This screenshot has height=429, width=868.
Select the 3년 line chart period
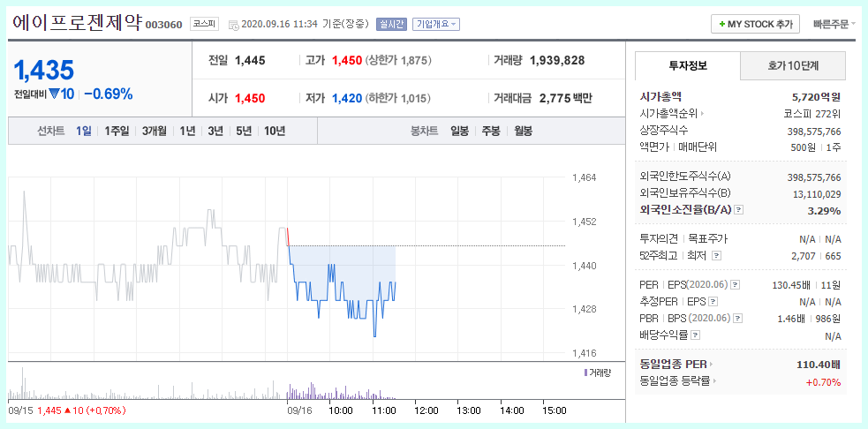pos(215,132)
